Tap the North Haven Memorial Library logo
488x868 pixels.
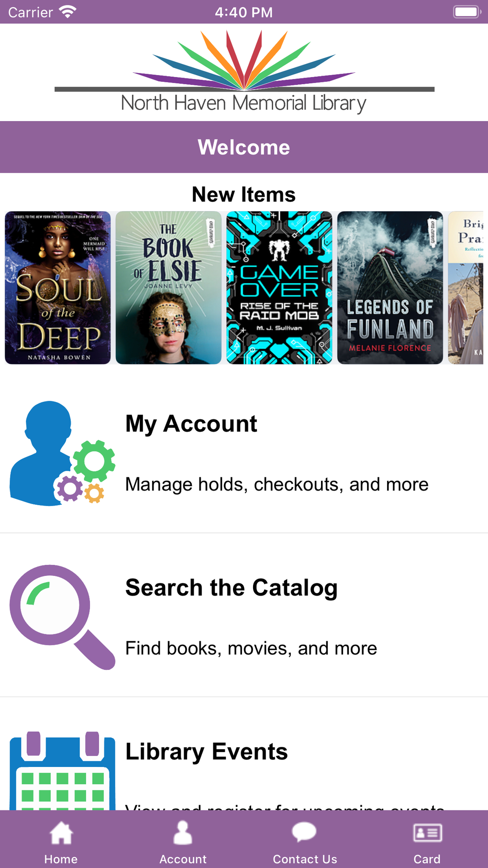[244, 72]
